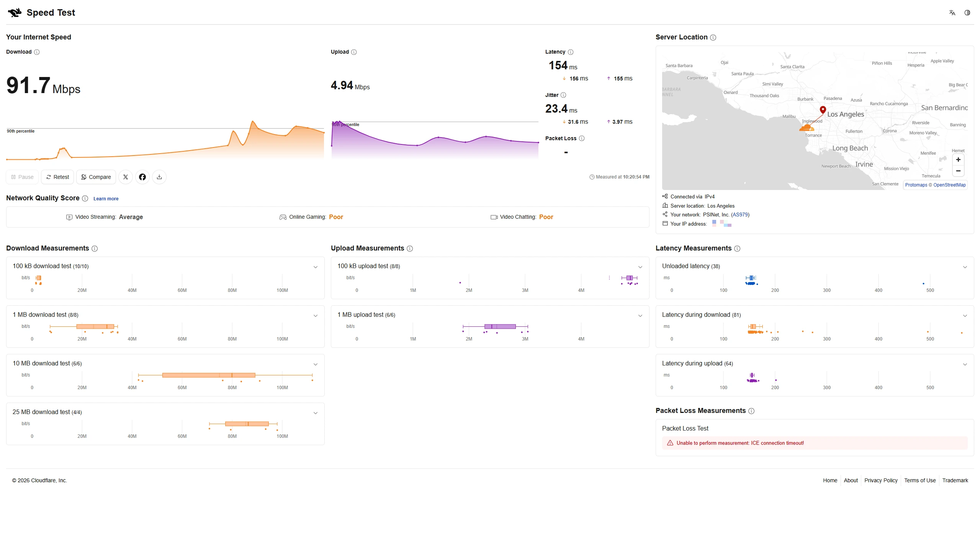Screen dimensions: 980x547
Task: Download the results file
Action: (x=159, y=177)
